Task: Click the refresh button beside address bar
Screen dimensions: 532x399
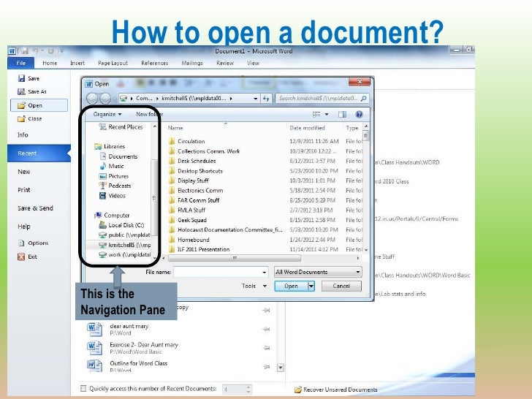Action: click(x=266, y=99)
